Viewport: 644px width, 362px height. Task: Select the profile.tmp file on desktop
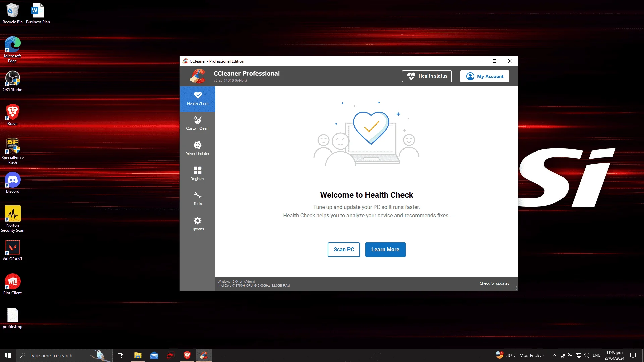point(13,318)
